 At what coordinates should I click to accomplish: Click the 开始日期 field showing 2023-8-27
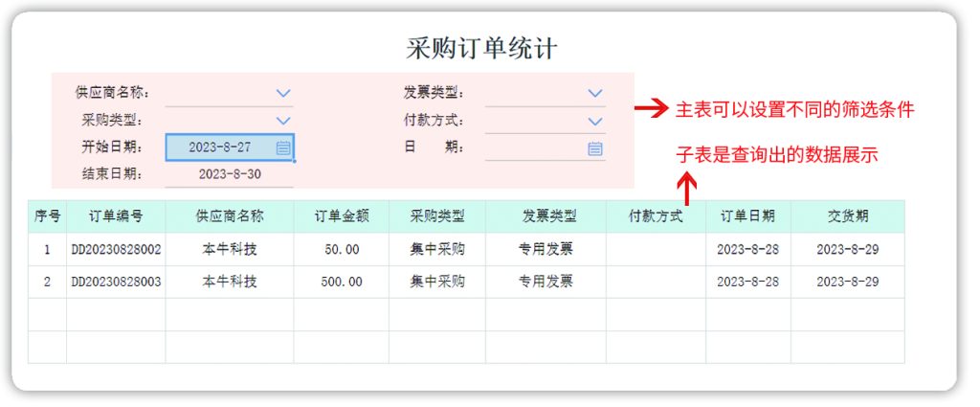point(230,147)
